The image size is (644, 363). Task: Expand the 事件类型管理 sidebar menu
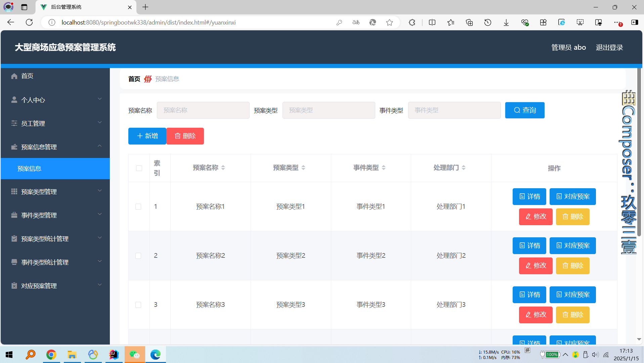pos(55,215)
